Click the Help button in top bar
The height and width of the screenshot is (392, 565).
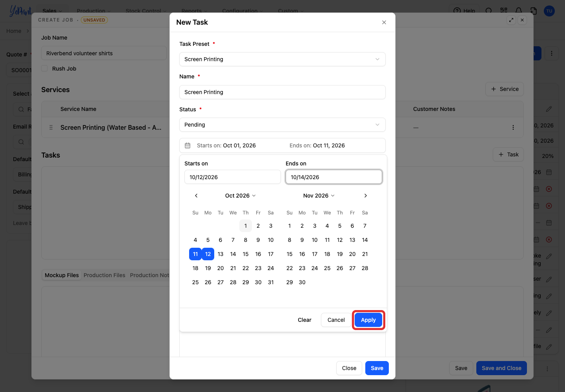[x=464, y=11]
